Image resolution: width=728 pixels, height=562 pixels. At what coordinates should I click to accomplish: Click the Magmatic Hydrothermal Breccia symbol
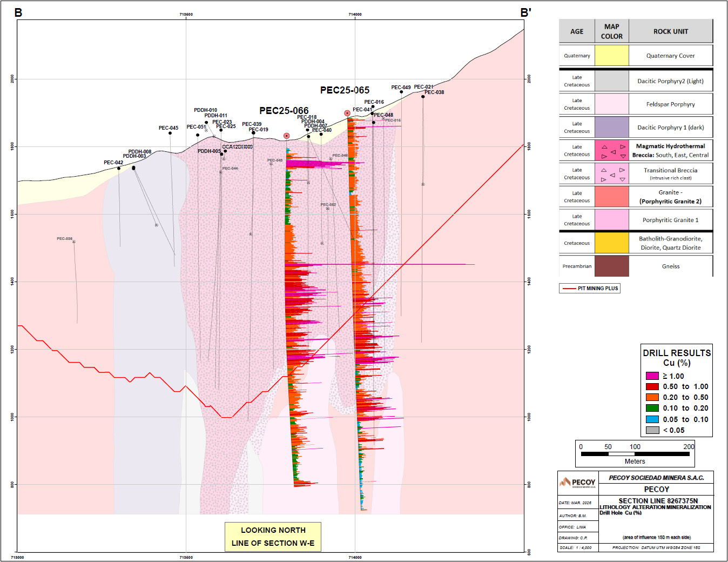coord(611,150)
